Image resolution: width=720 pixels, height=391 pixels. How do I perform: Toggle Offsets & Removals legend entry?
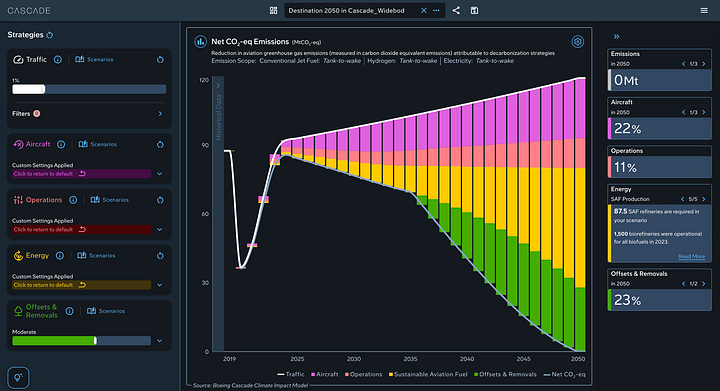[x=505, y=374]
